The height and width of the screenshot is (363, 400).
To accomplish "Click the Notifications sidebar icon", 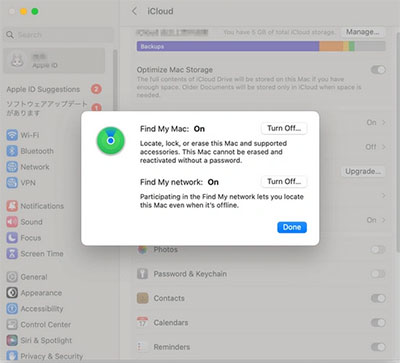I will (12, 206).
